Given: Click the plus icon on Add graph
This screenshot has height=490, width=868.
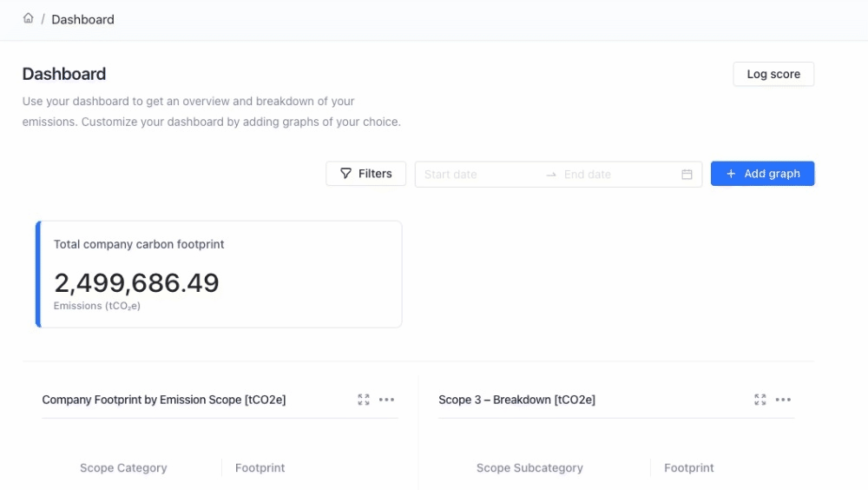Looking at the screenshot, I should (731, 174).
